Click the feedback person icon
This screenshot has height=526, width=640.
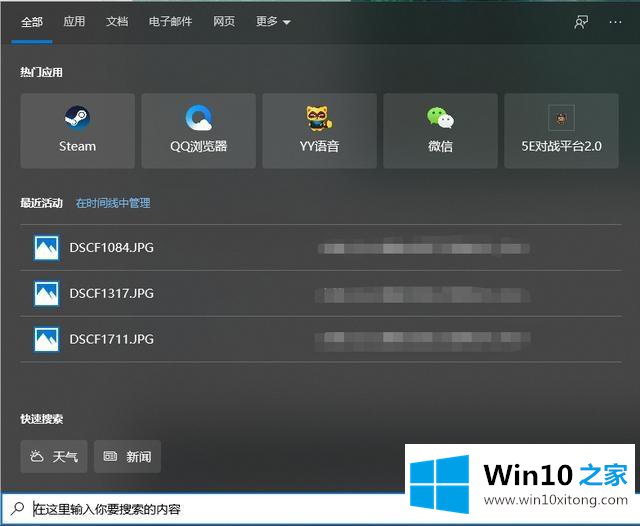(x=581, y=22)
